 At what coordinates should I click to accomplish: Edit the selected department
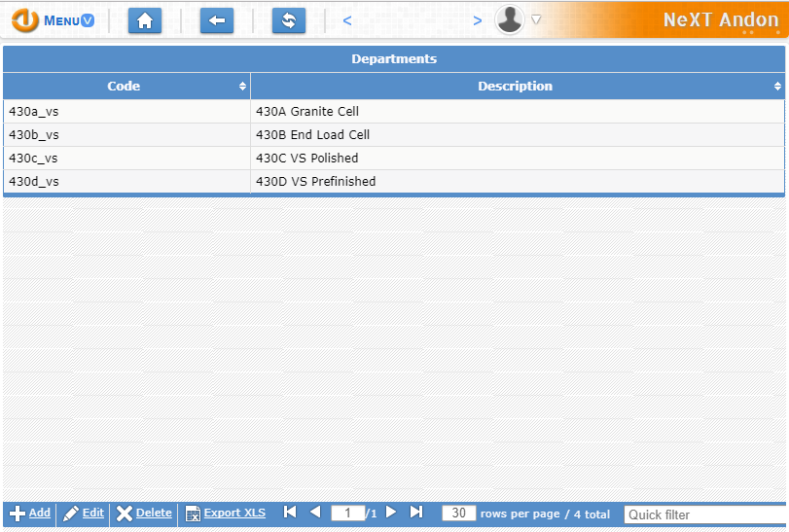coord(84,514)
